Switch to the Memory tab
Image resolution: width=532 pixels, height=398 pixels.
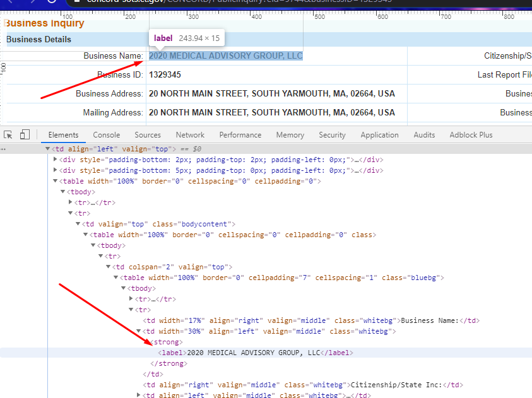290,135
